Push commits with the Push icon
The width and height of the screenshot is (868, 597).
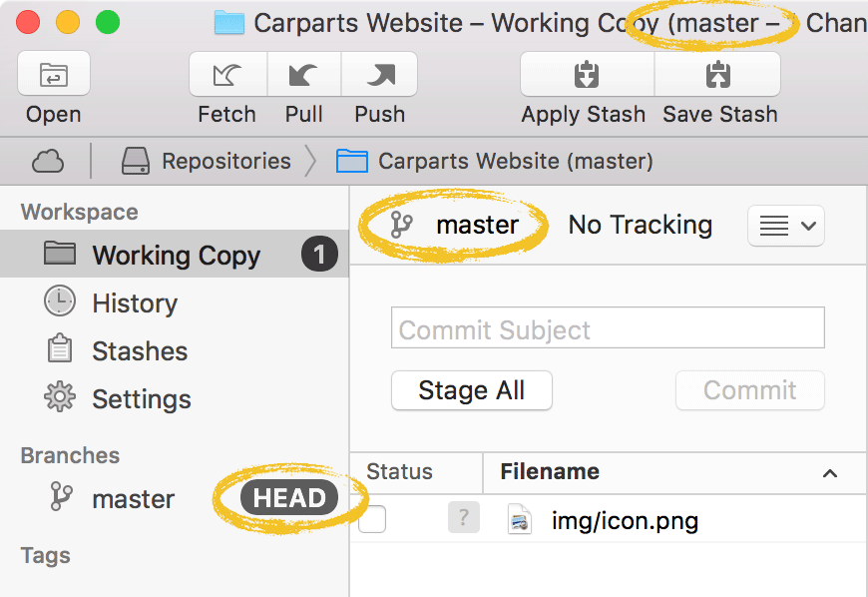point(379,75)
